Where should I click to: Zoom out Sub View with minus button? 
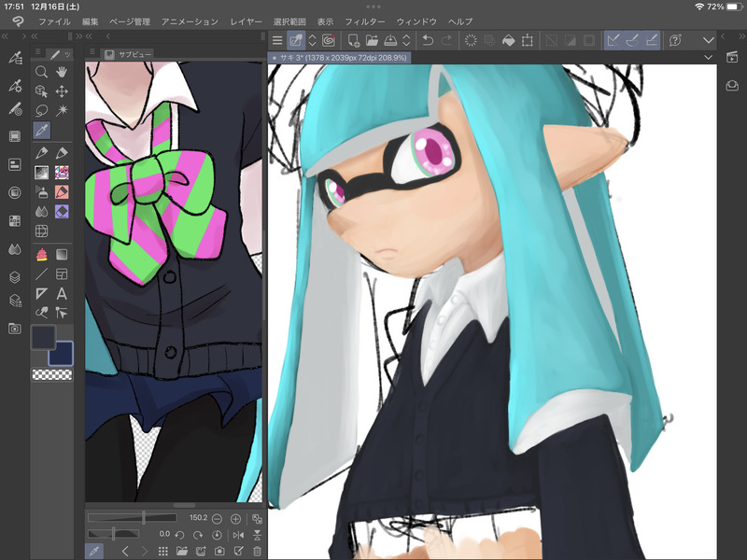pyautogui.click(x=217, y=519)
